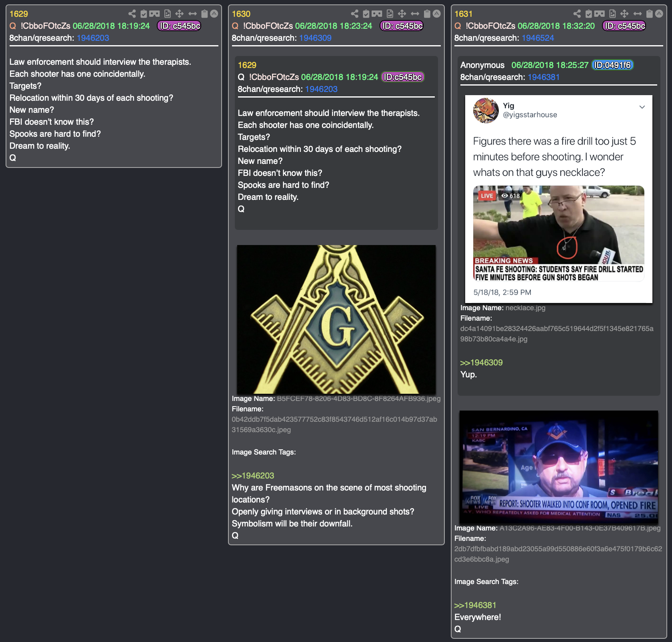Click 'Image Search Tags:' label in post 1630

pos(264,452)
